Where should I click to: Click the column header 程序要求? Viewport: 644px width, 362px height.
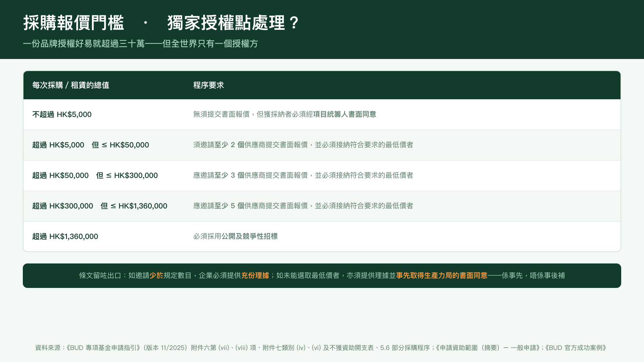click(208, 85)
